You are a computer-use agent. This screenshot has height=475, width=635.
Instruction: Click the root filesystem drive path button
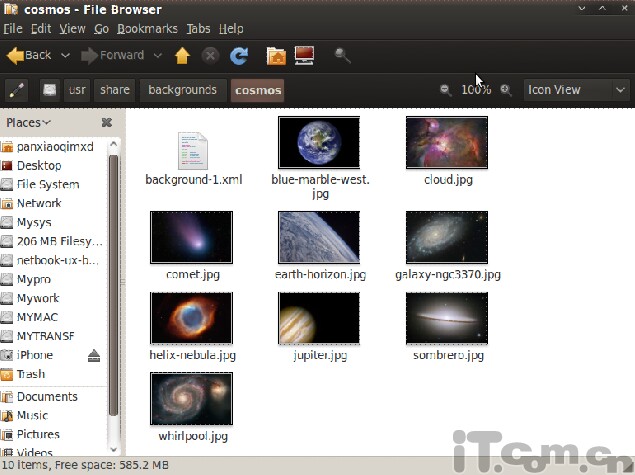[x=49, y=90]
